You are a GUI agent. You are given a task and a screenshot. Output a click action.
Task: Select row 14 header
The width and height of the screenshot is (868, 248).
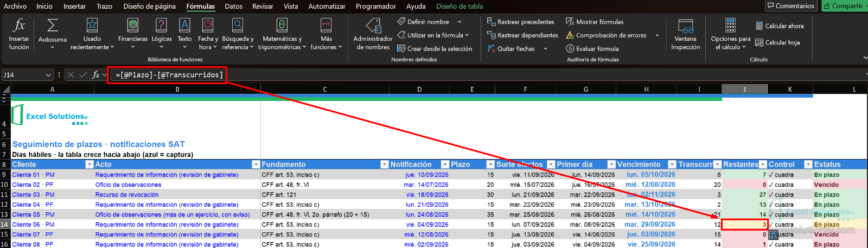(x=4, y=224)
